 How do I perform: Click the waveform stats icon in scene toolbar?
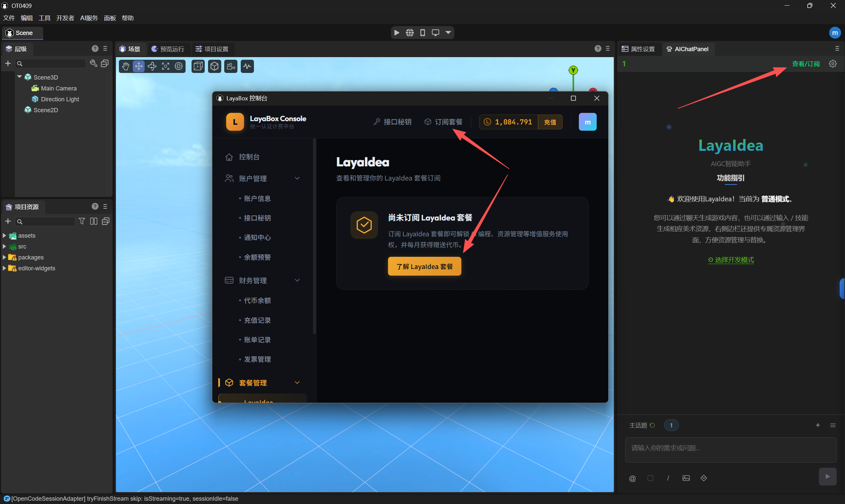pyautogui.click(x=247, y=66)
